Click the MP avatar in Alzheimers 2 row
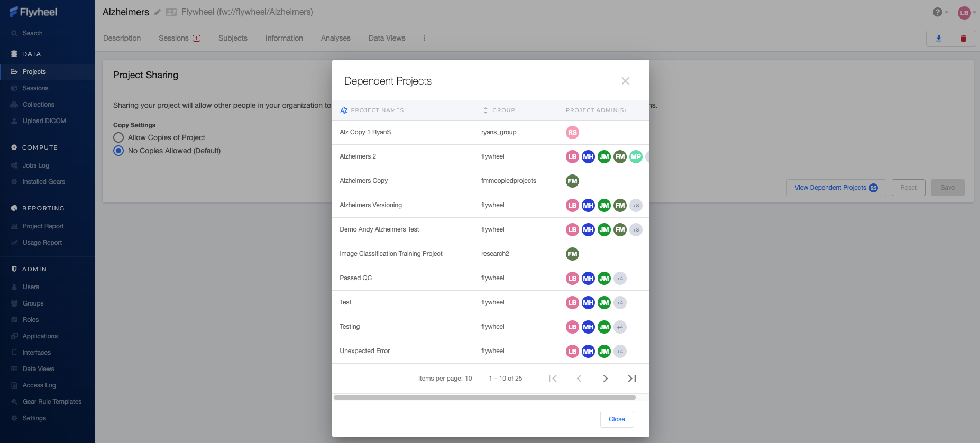The image size is (980, 443). coord(636,157)
